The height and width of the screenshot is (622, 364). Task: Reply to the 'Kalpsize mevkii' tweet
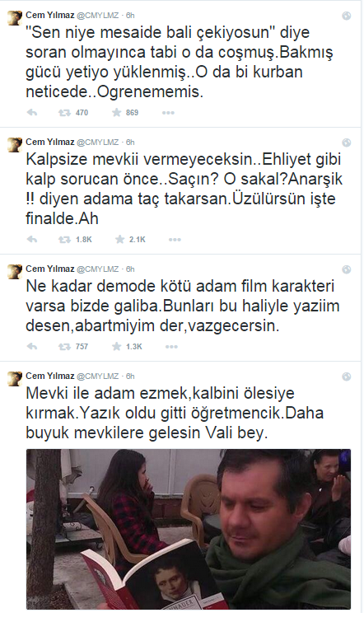32,240
